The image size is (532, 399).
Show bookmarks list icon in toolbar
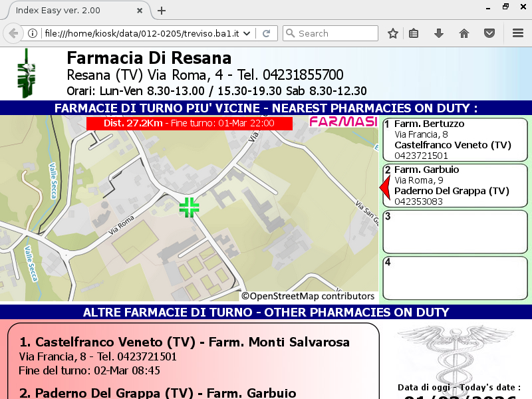414,33
